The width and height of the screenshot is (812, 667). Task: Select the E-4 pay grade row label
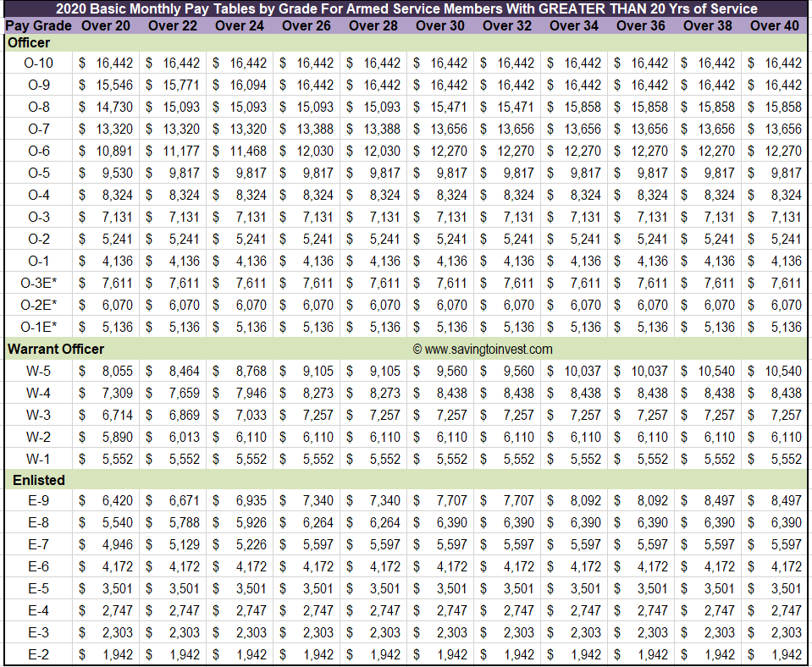(38, 610)
